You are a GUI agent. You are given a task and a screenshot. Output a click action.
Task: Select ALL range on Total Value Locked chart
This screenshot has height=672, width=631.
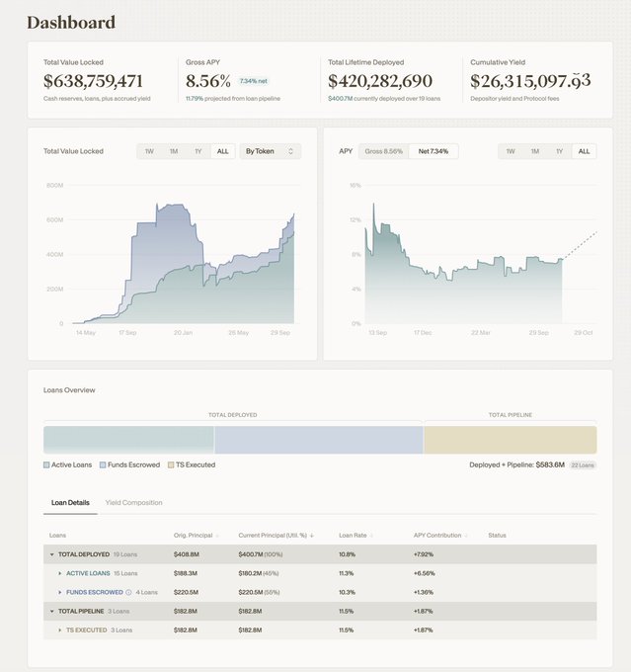click(223, 151)
